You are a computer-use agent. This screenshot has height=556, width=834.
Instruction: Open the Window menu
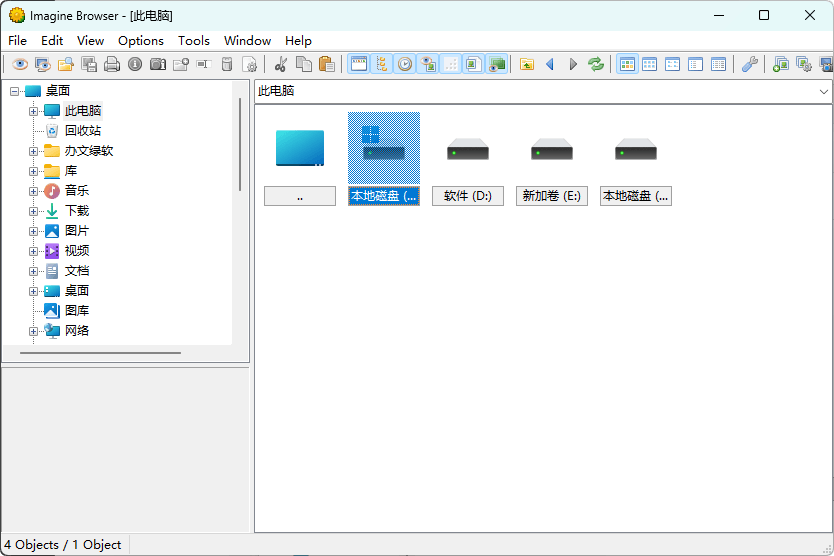click(247, 40)
